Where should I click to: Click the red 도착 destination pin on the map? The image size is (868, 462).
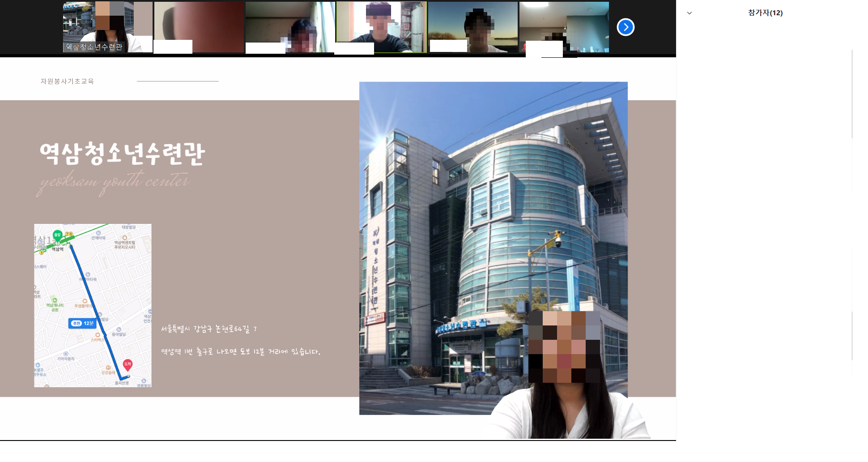coord(128,365)
